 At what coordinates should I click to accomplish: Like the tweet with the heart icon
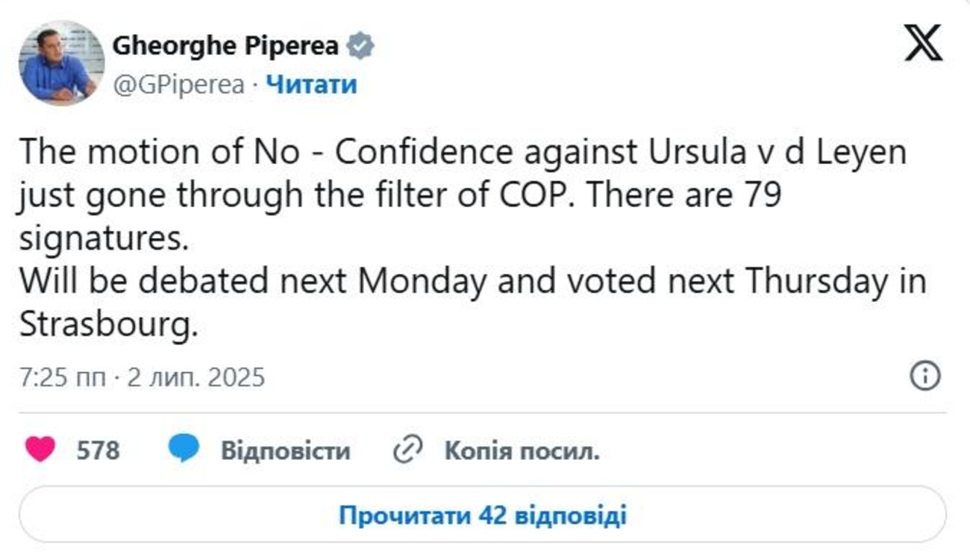point(40,450)
